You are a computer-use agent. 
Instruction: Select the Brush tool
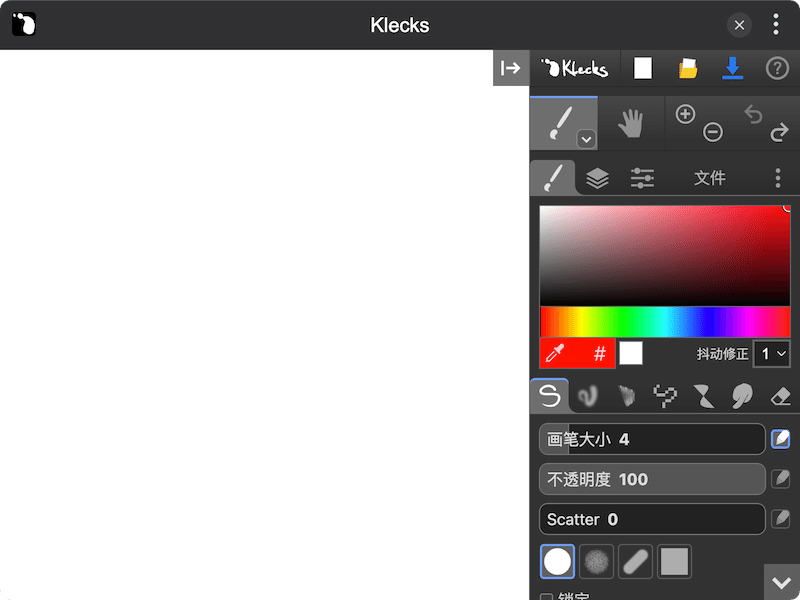coord(563,123)
